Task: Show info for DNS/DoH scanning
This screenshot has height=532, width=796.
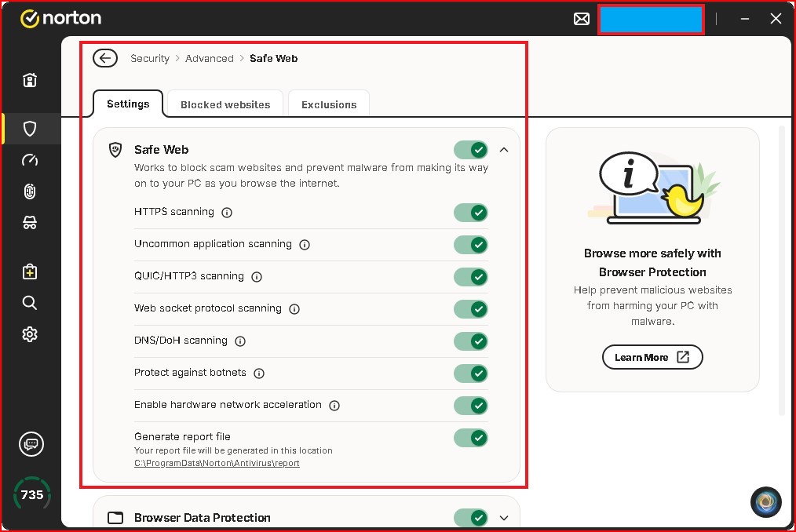Action: tap(240, 341)
